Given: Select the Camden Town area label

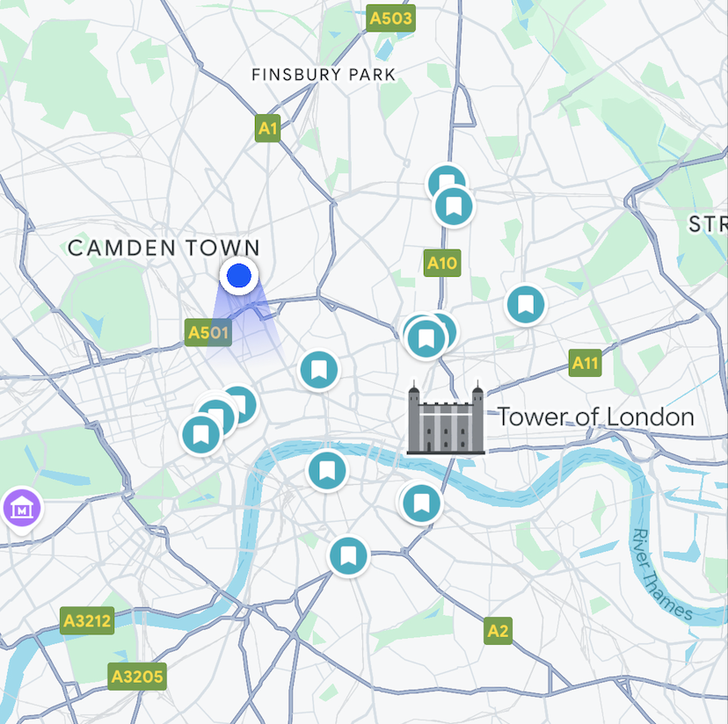Looking at the screenshot, I should point(164,248).
